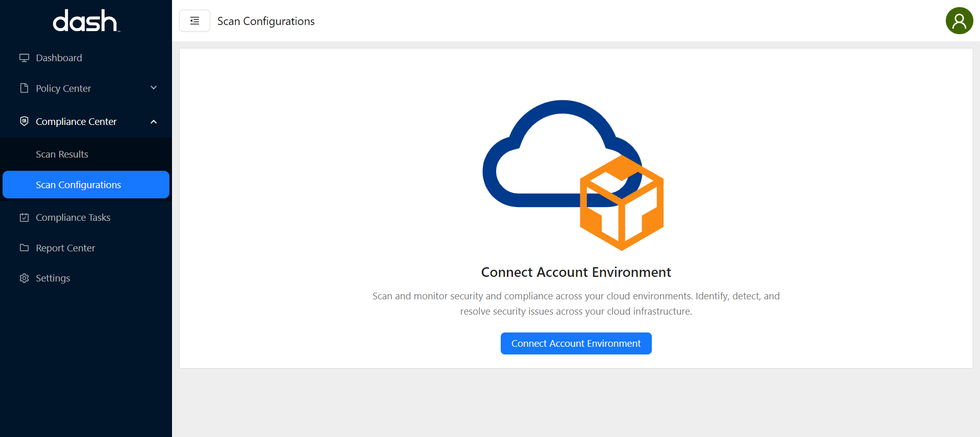Collapse the Compliance Center chevron
This screenshot has height=437, width=980.
[x=154, y=122]
